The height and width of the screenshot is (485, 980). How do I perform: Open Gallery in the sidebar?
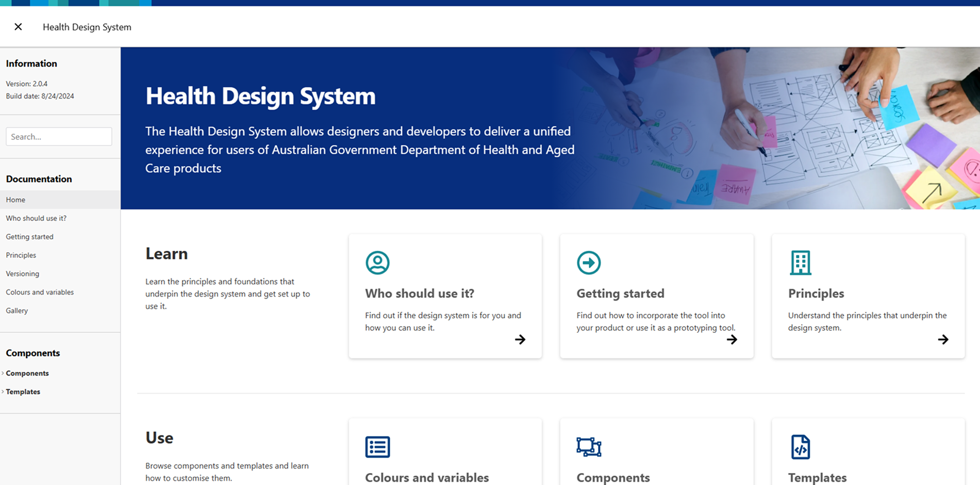click(x=60, y=311)
